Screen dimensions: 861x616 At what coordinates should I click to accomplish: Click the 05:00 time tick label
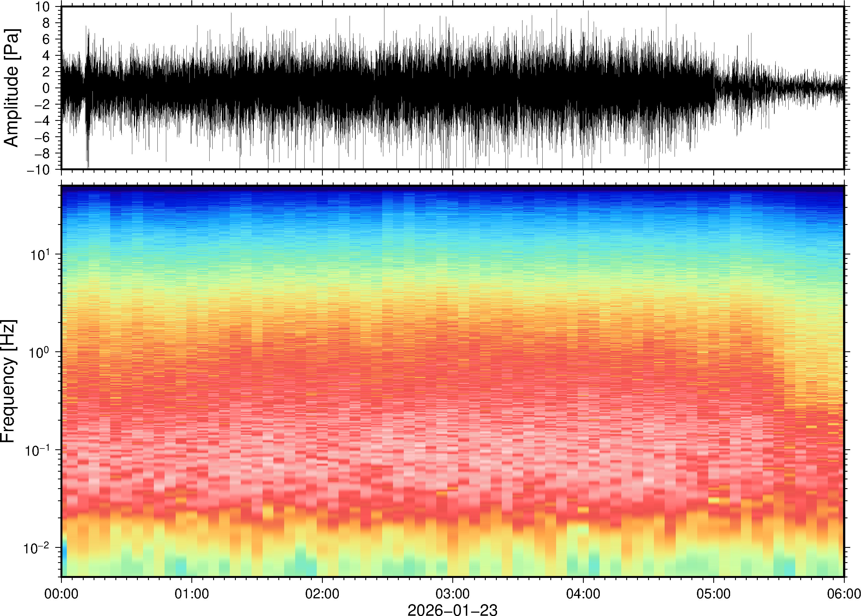tap(713, 594)
